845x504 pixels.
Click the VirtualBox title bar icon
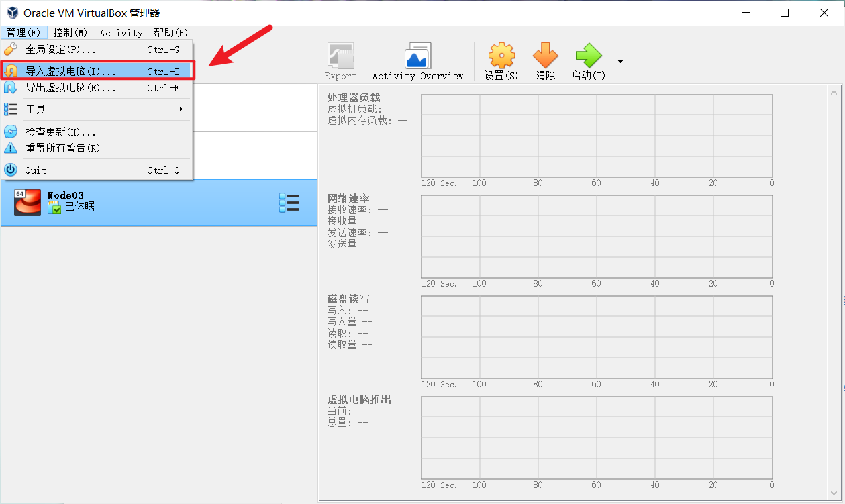[12, 13]
